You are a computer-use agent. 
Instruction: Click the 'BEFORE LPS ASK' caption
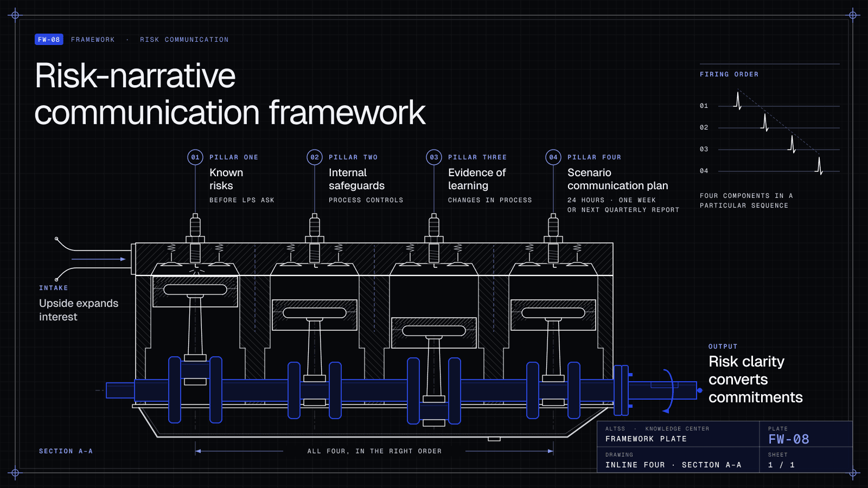click(x=242, y=200)
